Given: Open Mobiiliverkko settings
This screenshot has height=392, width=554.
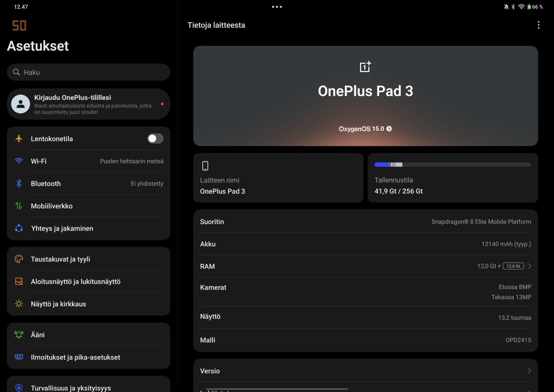Looking at the screenshot, I should (88, 206).
